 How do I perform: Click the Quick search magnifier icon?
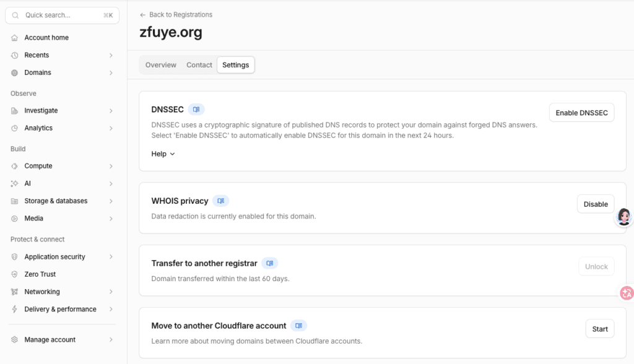click(x=15, y=15)
